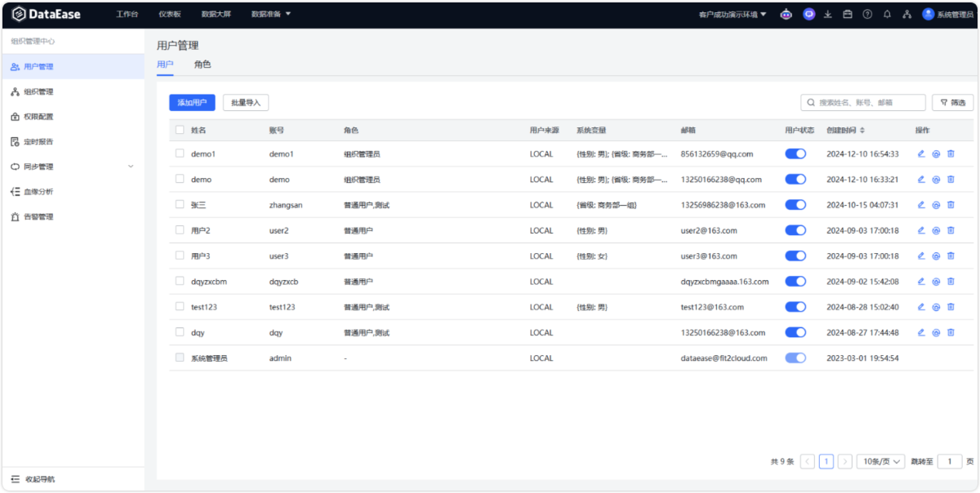Viewport: 980px width, 493px height.
Task: Open 用户管理 in sidebar
Action: tap(72, 67)
